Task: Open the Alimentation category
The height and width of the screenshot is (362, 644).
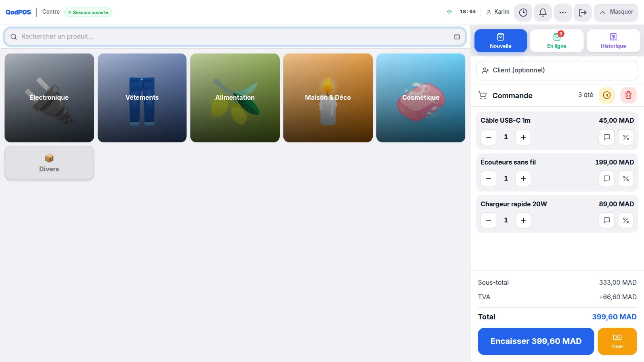Action: pyautogui.click(x=235, y=98)
